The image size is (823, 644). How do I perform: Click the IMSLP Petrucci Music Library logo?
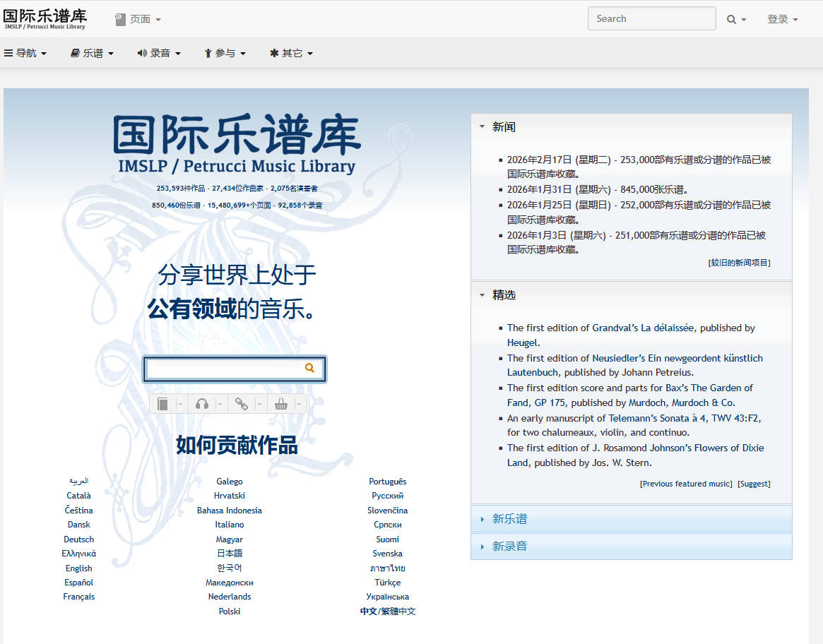point(45,18)
